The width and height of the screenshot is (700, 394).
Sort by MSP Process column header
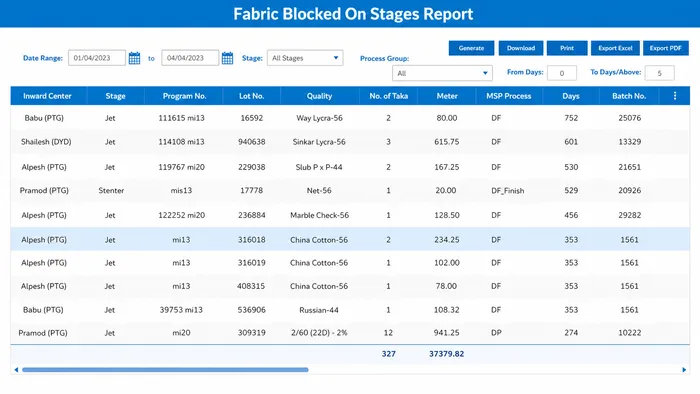(x=508, y=96)
